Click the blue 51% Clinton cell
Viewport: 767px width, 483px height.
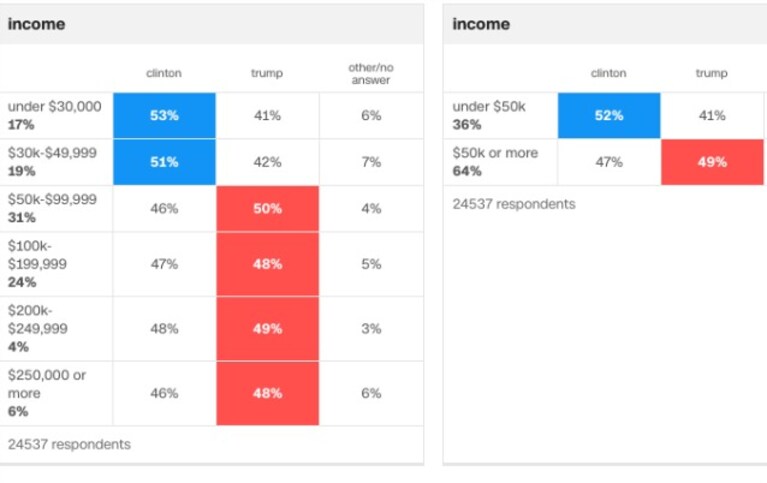coord(164,162)
